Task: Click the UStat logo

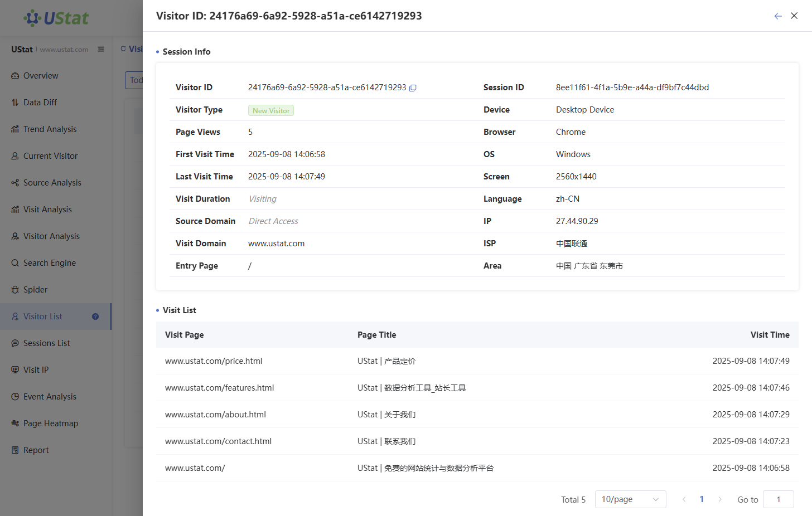Action: pos(56,18)
